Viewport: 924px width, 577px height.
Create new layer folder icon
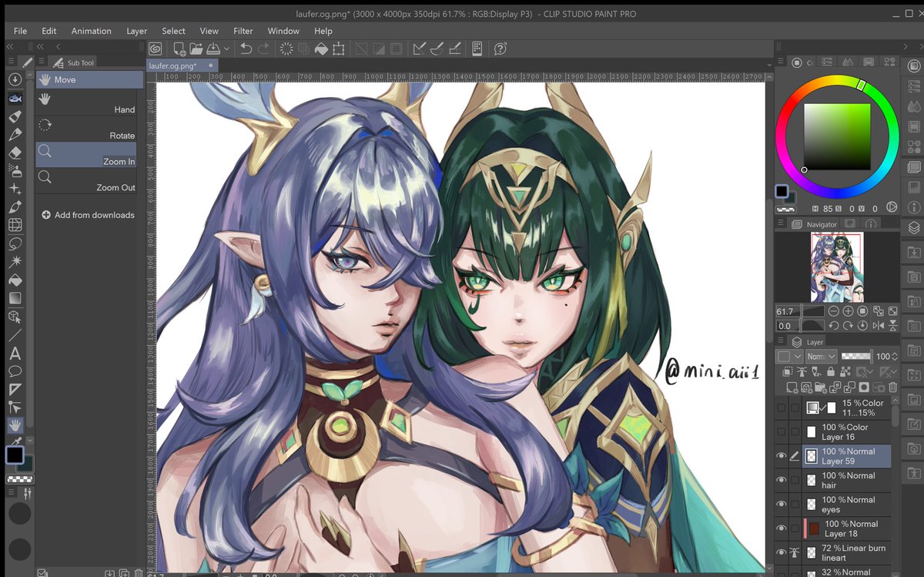820,387
